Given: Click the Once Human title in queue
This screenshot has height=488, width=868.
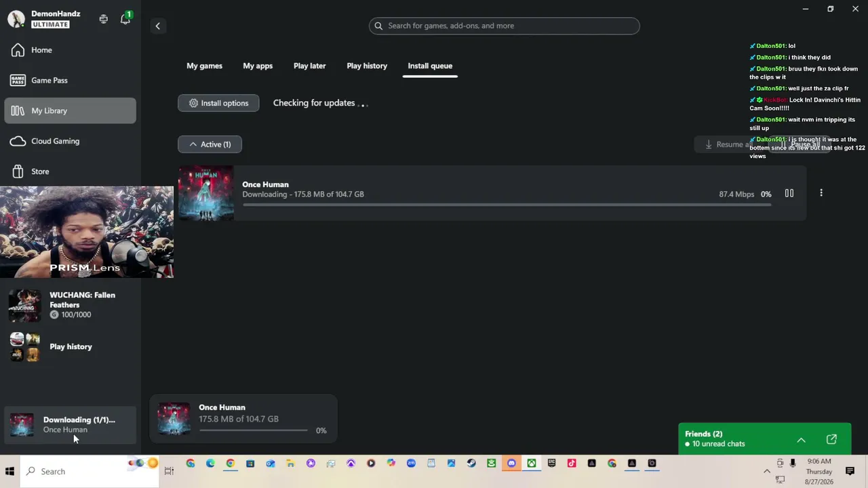Looking at the screenshot, I should coord(265,184).
